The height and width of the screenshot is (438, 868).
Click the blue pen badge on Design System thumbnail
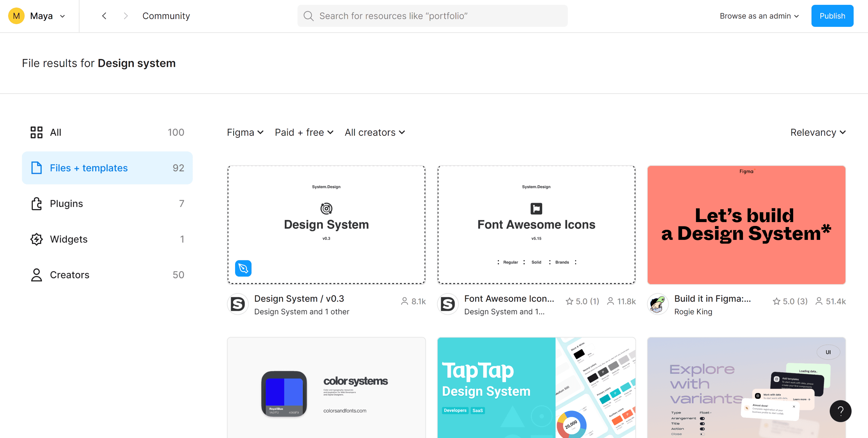(243, 268)
